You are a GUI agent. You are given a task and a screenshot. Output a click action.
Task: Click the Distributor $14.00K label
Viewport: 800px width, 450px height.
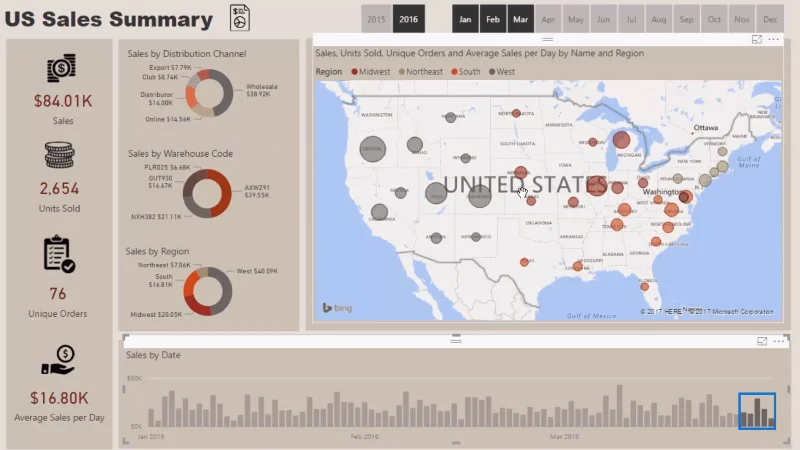coord(157,98)
